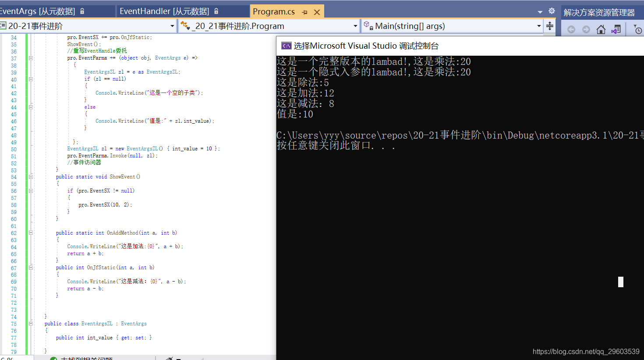The width and height of the screenshot is (644, 360).
Task: Click the first console line about 完整版本的lambad
Action: pos(374,61)
